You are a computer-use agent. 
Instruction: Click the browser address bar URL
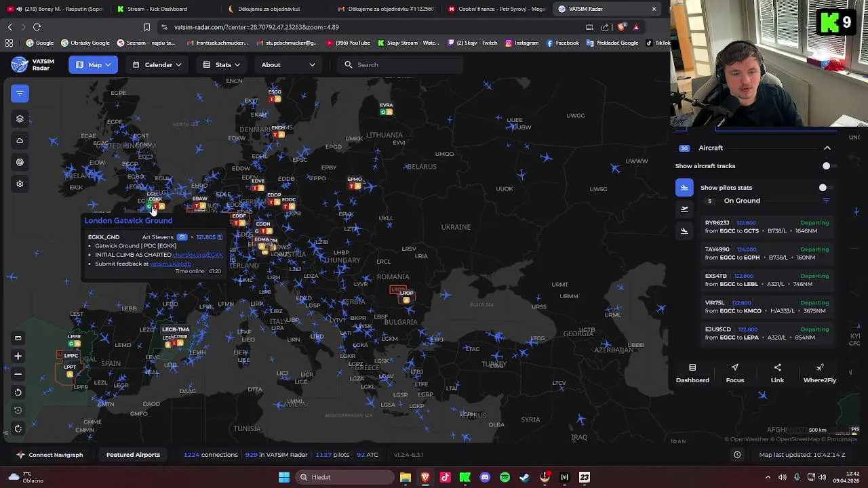pyautogui.click(x=256, y=27)
